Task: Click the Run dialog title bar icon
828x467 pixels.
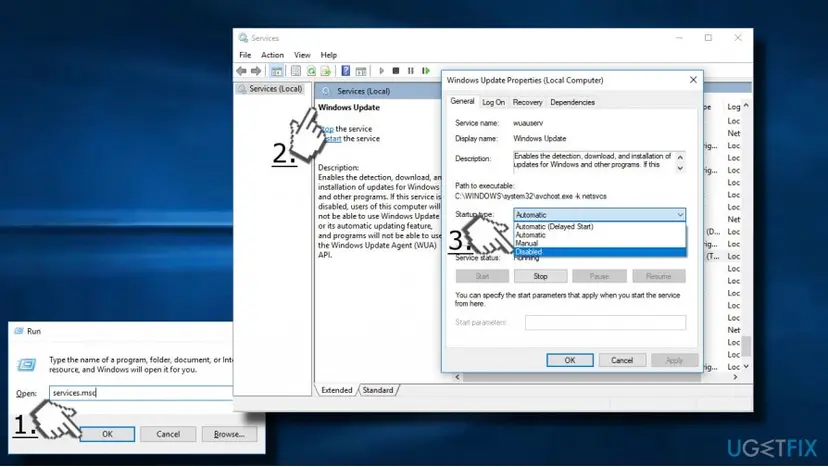Action: click(x=19, y=331)
